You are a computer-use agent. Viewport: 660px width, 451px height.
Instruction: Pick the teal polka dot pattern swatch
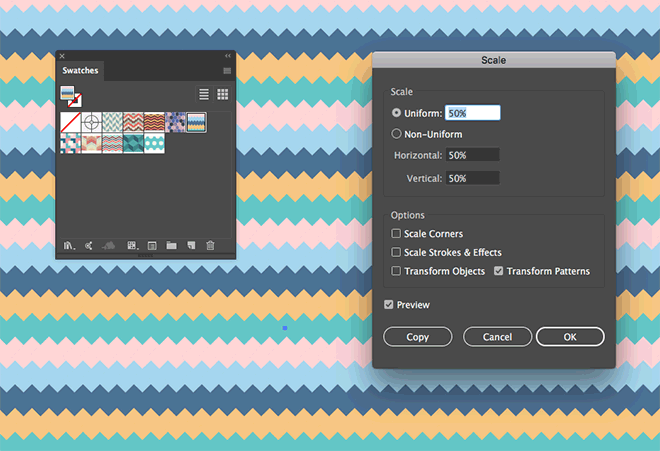pos(154,144)
